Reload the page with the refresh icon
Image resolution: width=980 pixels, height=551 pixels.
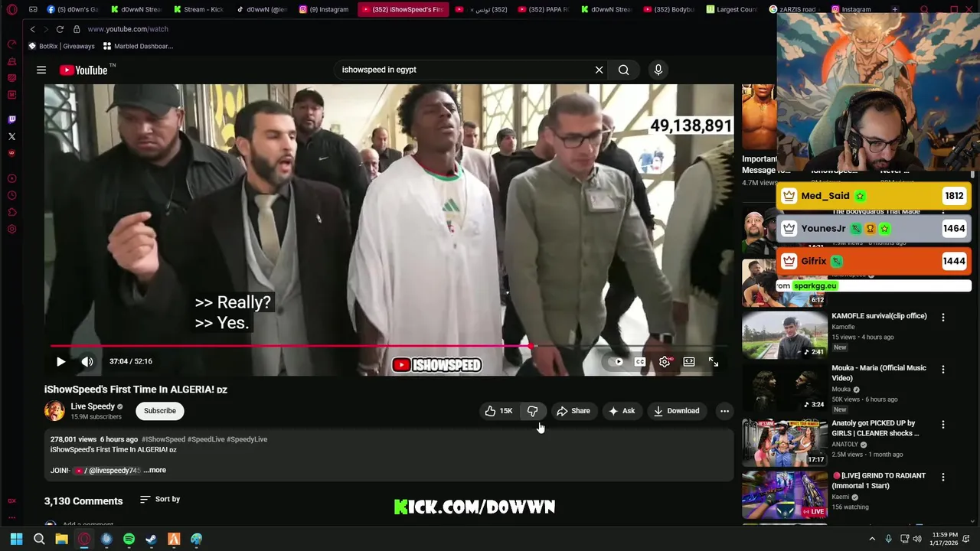(x=60, y=29)
